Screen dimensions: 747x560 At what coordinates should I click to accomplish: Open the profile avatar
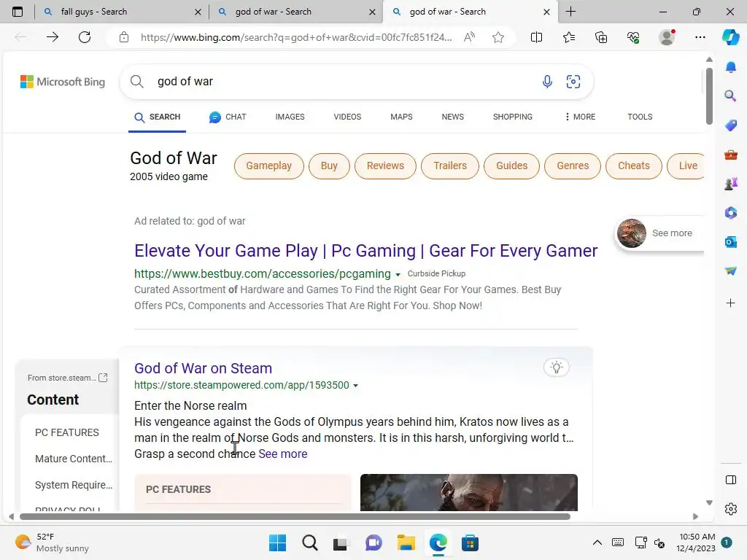coord(667,37)
